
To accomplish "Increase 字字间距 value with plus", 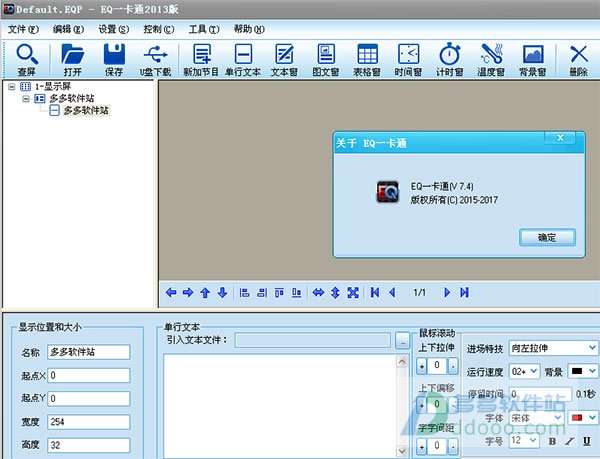I will [x=421, y=446].
